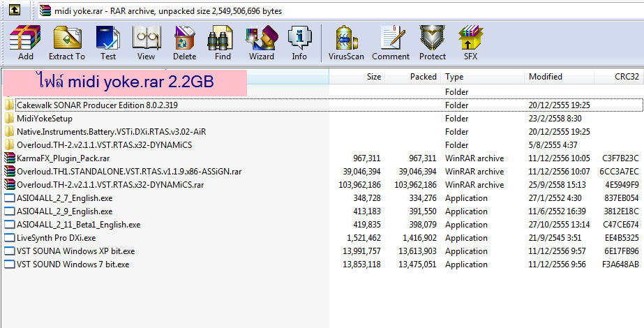644x328 pixels.
Task: Sort by the CRC32 column header
Action: click(x=619, y=77)
